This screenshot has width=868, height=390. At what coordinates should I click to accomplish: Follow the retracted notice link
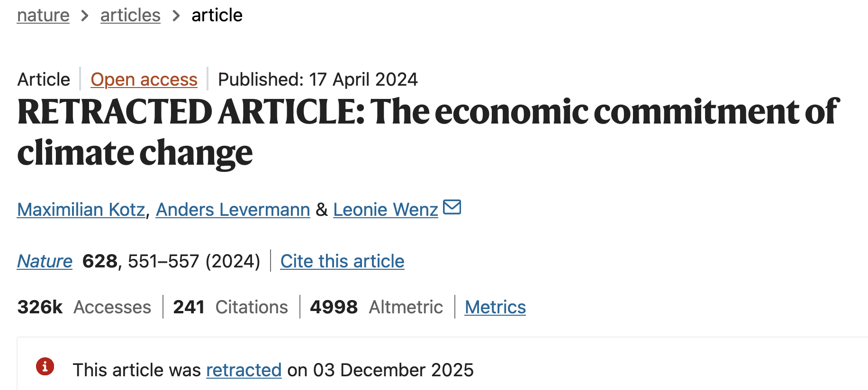click(x=244, y=370)
